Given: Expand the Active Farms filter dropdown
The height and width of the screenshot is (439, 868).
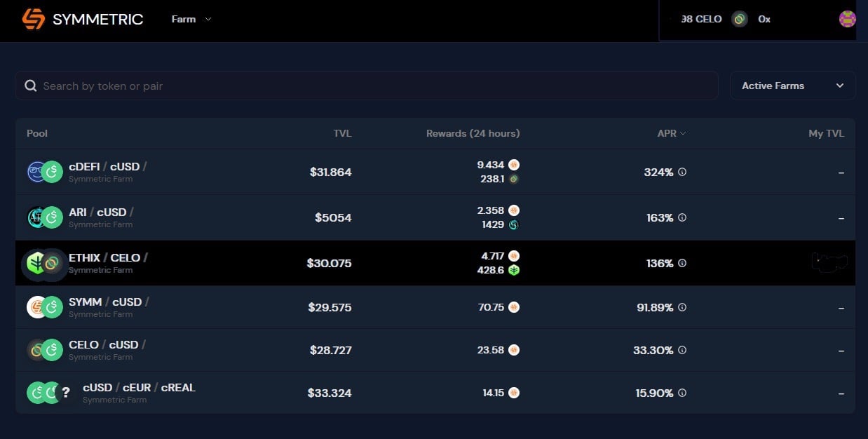Looking at the screenshot, I should coord(792,86).
